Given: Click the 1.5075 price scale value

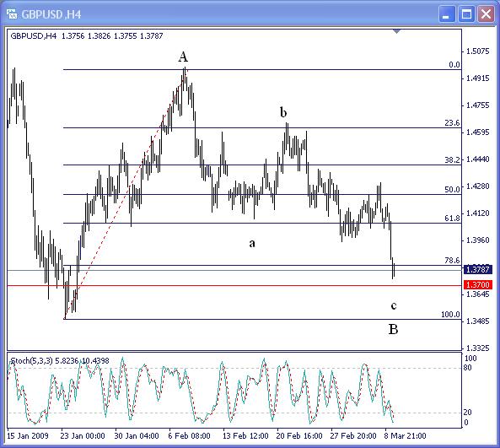Looking at the screenshot, I should (x=478, y=51).
